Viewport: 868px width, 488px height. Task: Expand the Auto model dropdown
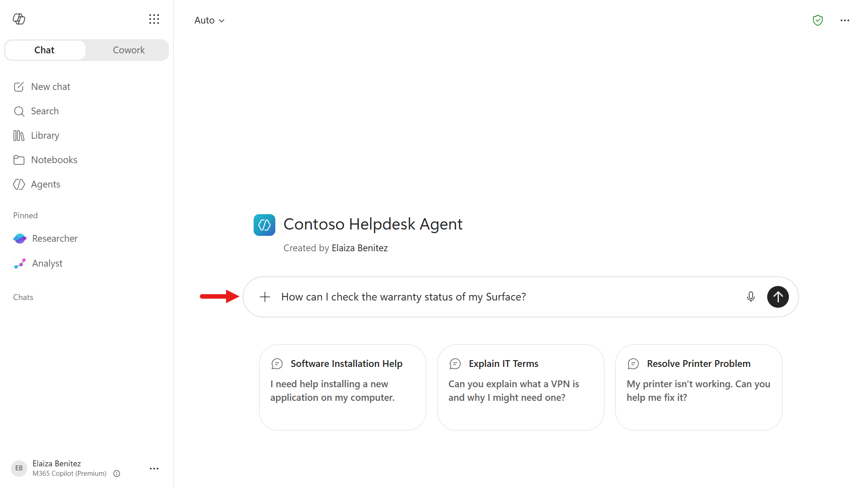click(x=209, y=20)
